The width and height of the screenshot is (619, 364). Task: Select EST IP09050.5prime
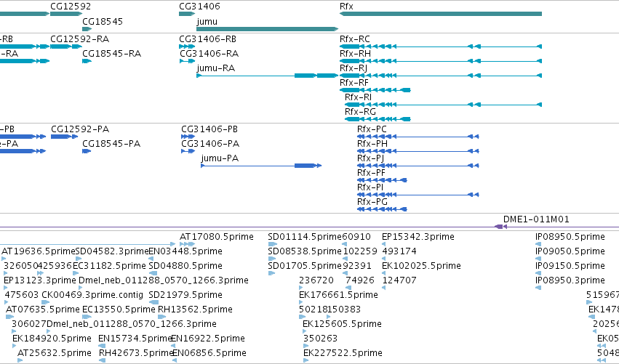coord(570,251)
